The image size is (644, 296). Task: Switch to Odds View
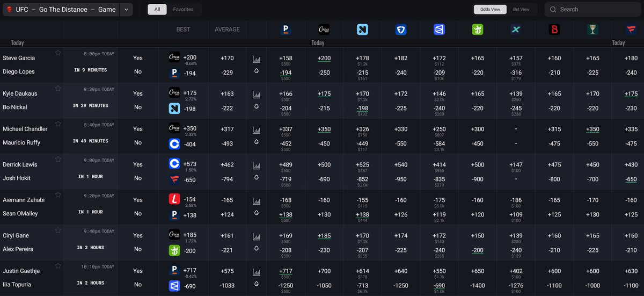[x=489, y=9]
